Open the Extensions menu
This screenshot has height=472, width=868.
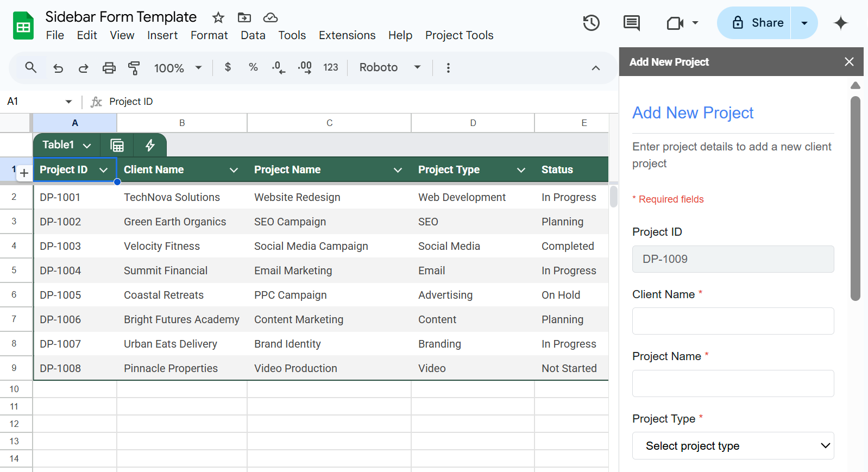[347, 35]
